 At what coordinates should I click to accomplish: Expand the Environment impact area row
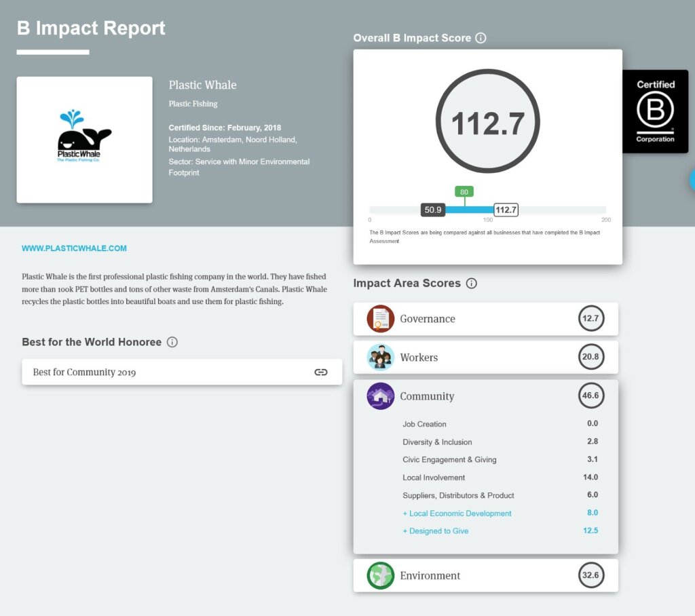click(x=486, y=575)
